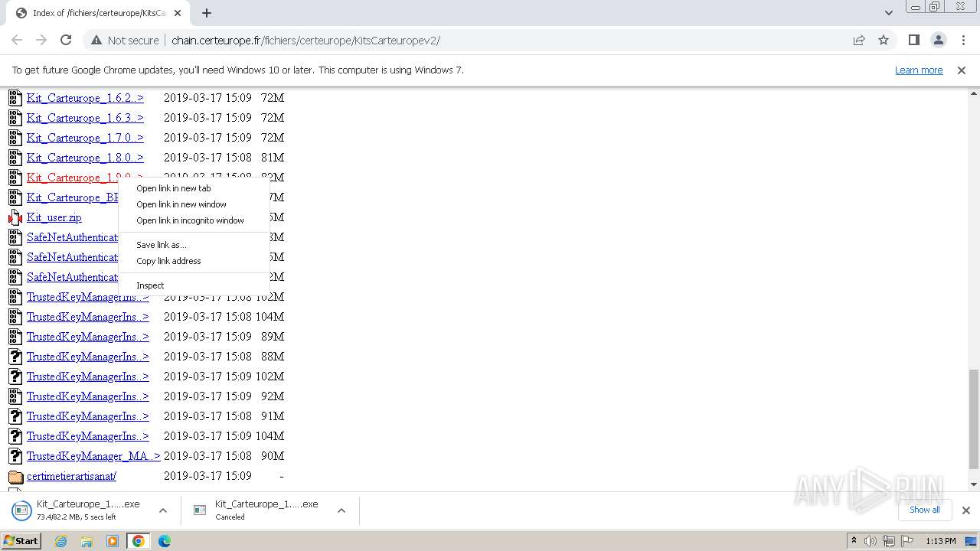Open the Windows Start menu
Image resolution: width=980 pixels, height=551 pixels.
pos(21,540)
